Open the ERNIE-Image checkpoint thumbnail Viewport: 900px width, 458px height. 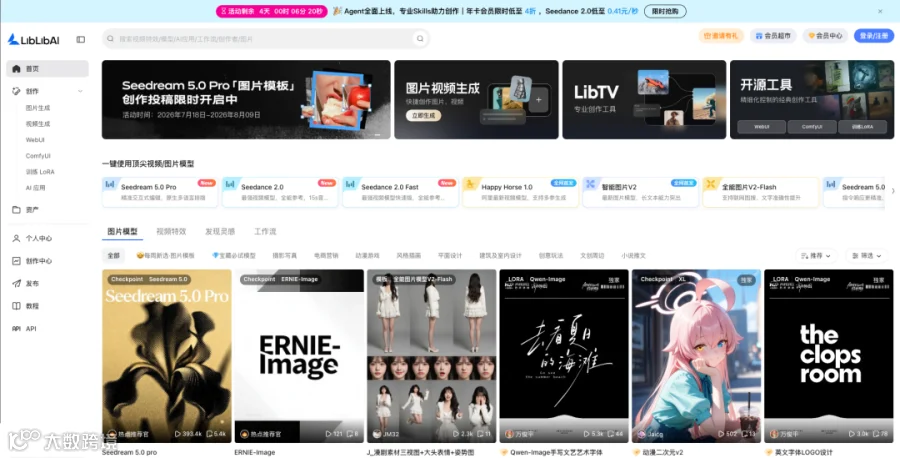(299, 356)
